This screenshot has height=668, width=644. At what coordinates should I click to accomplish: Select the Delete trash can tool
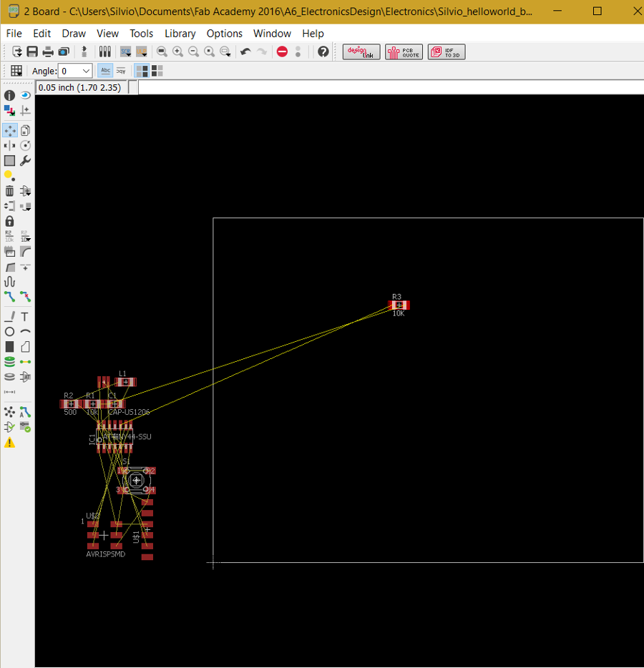(x=9, y=191)
